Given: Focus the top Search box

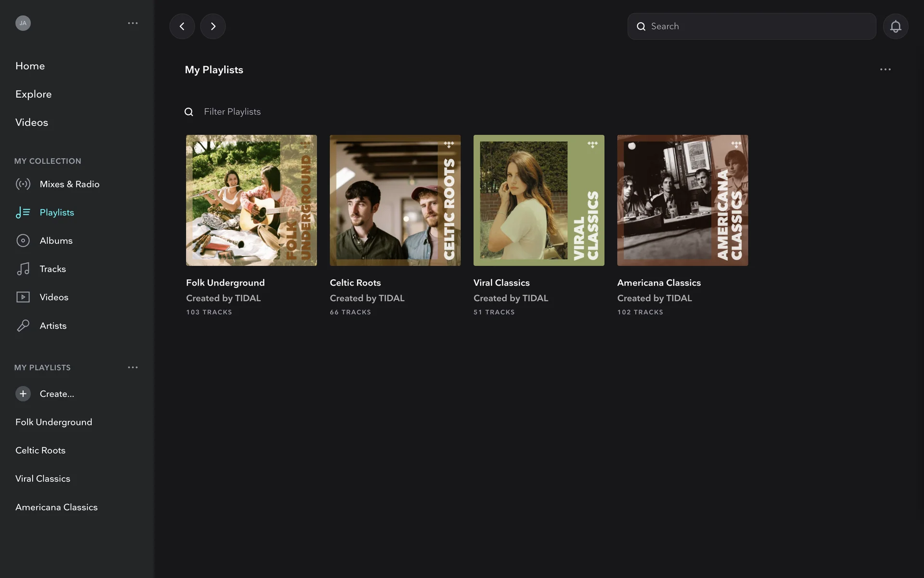Looking at the screenshot, I should pyautogui.click(x=758, y=26).
